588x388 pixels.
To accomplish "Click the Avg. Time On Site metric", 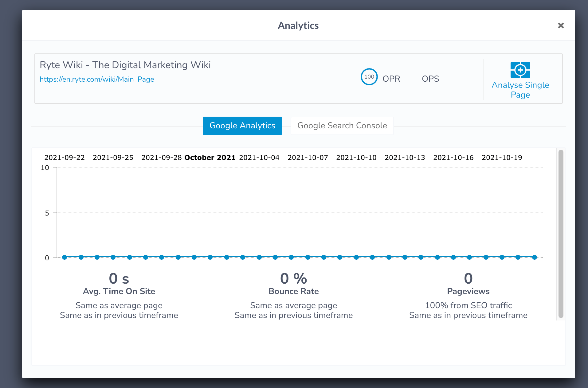I will 119,291.
